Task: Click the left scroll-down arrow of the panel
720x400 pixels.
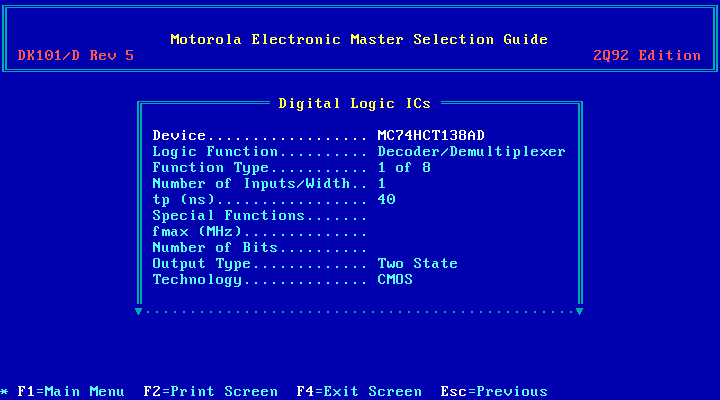Action: point(138,311)
